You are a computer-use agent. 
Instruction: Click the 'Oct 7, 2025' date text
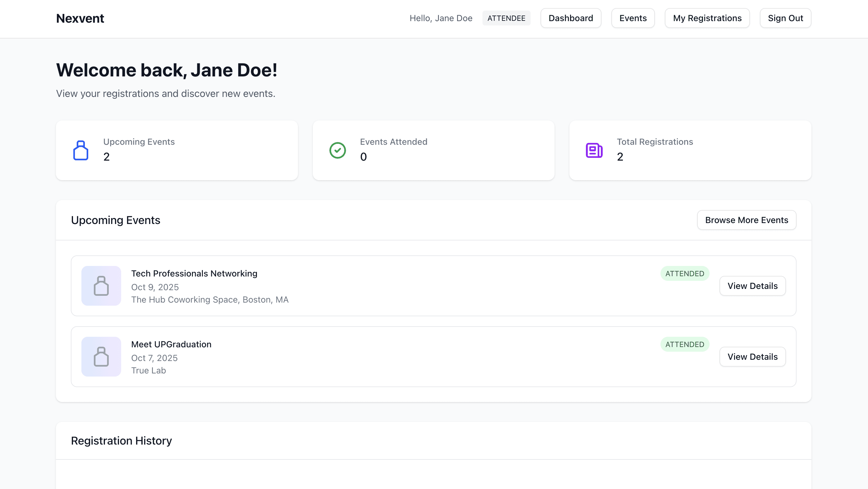coord(154,358)
